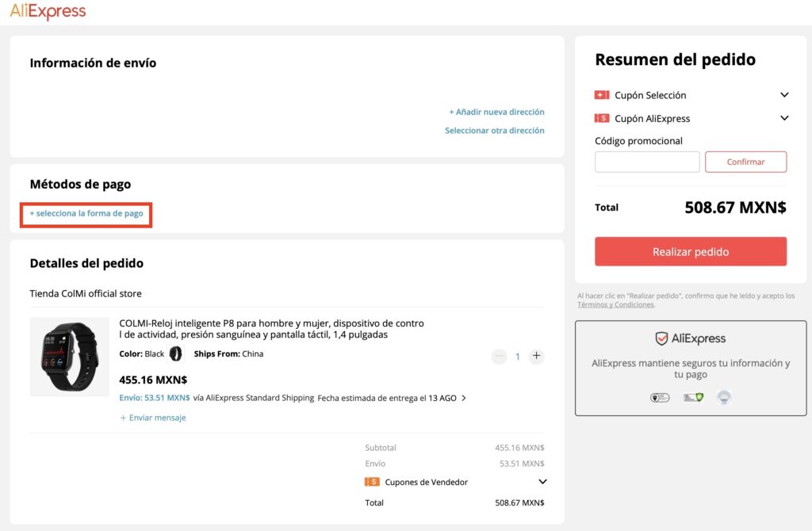Increase item quantity with plus button
The image size is (812, 531).
(537, 356)
